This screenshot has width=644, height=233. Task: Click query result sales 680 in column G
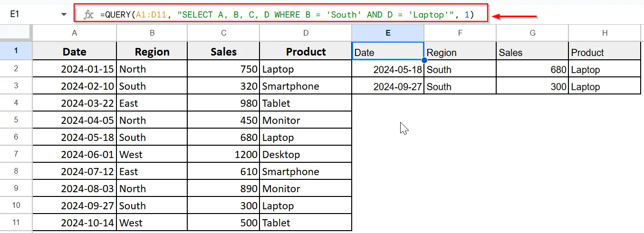click(532, 69)
